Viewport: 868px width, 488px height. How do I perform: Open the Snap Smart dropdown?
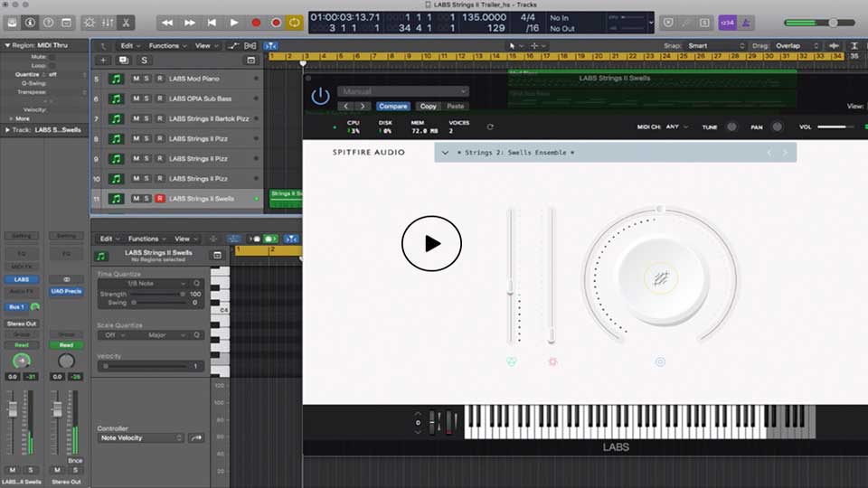(716, 45)
